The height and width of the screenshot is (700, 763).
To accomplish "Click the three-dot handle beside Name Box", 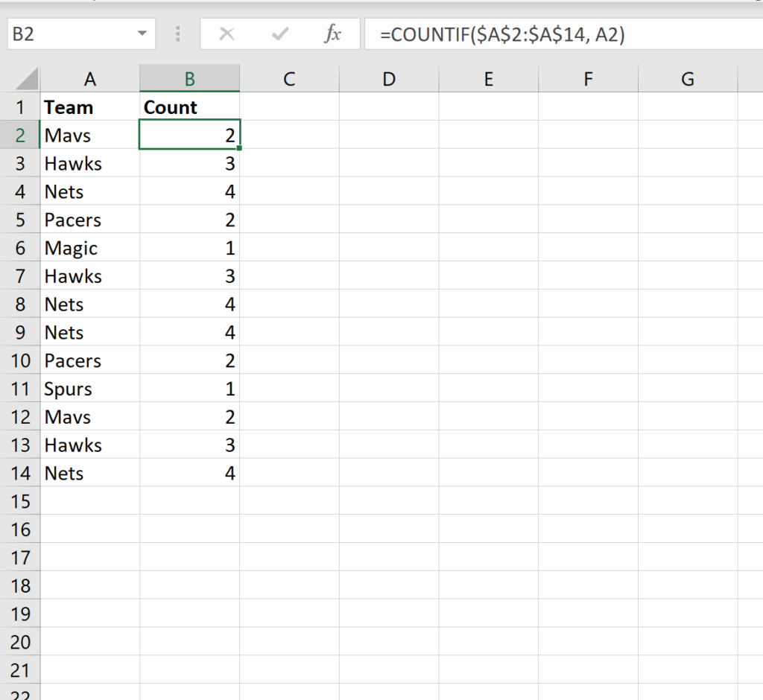I will [x=178, y=34].
